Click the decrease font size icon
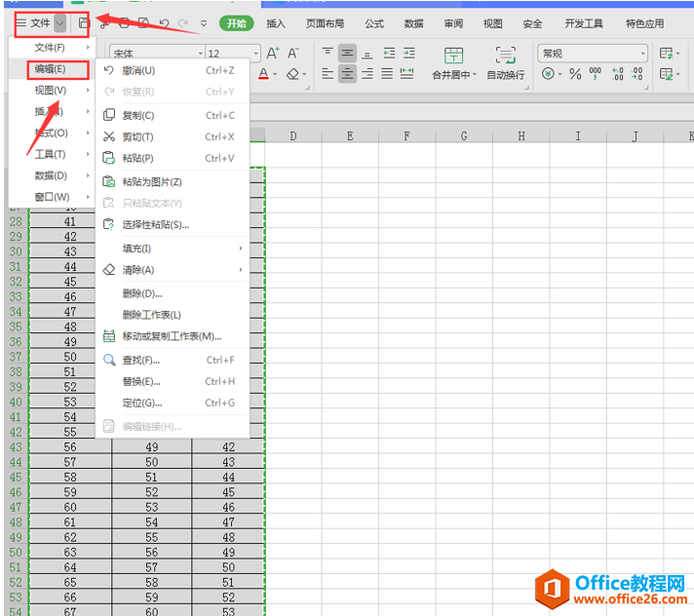The height and width of the screenshot is (616, 694). (293, 54)
